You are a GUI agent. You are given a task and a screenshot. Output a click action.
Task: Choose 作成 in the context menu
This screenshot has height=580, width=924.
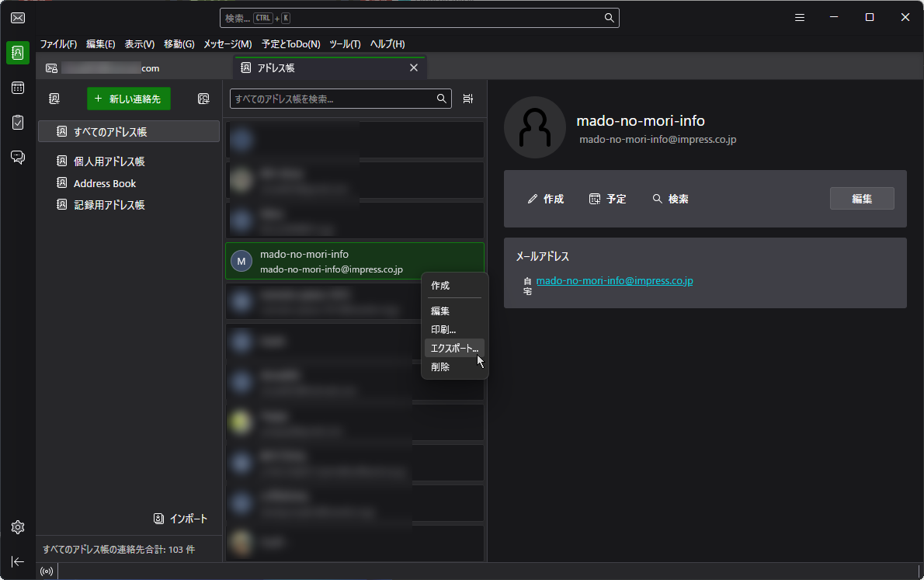454,285
